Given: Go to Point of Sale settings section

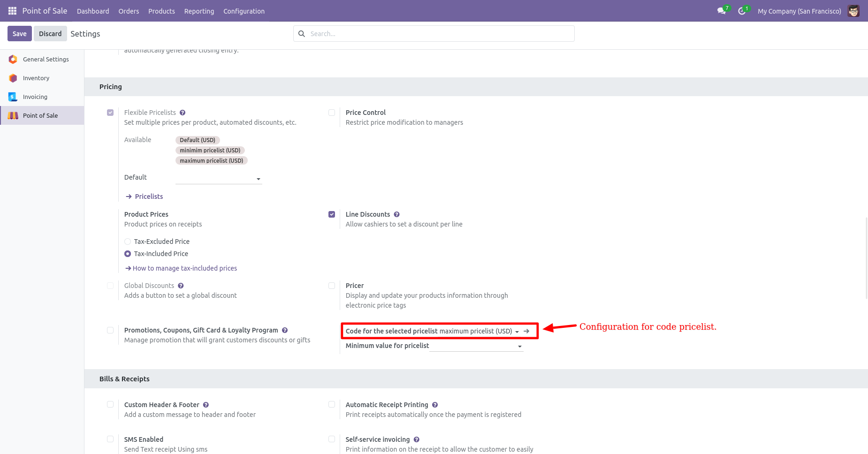Looking at the screenshot, I should [x=42, y=115].
